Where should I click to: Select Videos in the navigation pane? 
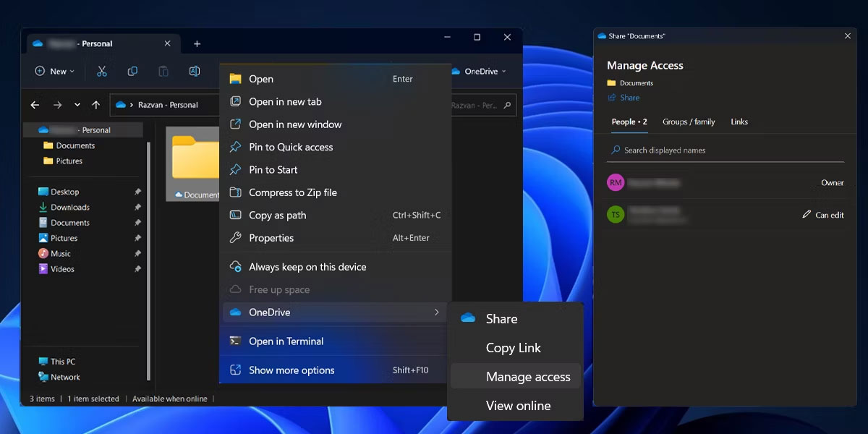(x=56, y=268)
